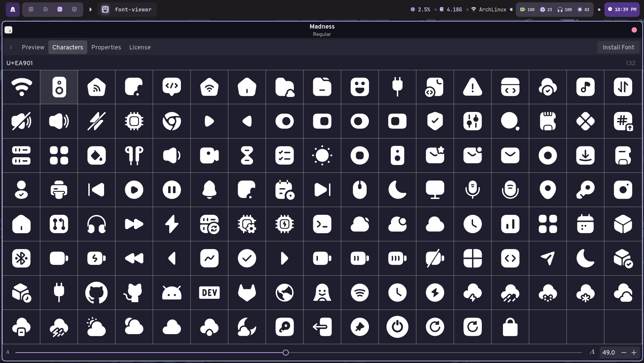Select the smiley face glyph

pyautogui.click(x=360, y=87)
